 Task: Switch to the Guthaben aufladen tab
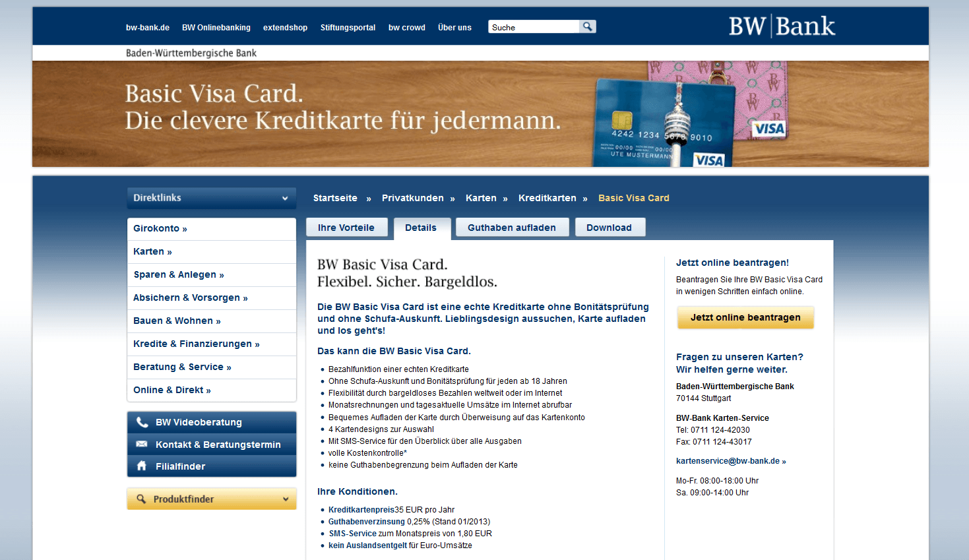click(512, 228)
